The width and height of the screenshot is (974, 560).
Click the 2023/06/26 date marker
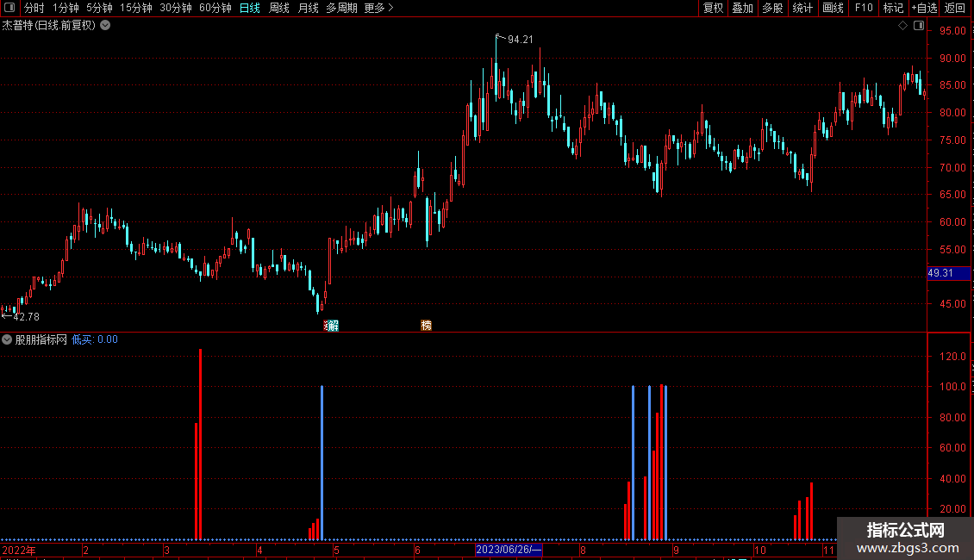pyautogui.click(x=509, y=550)
